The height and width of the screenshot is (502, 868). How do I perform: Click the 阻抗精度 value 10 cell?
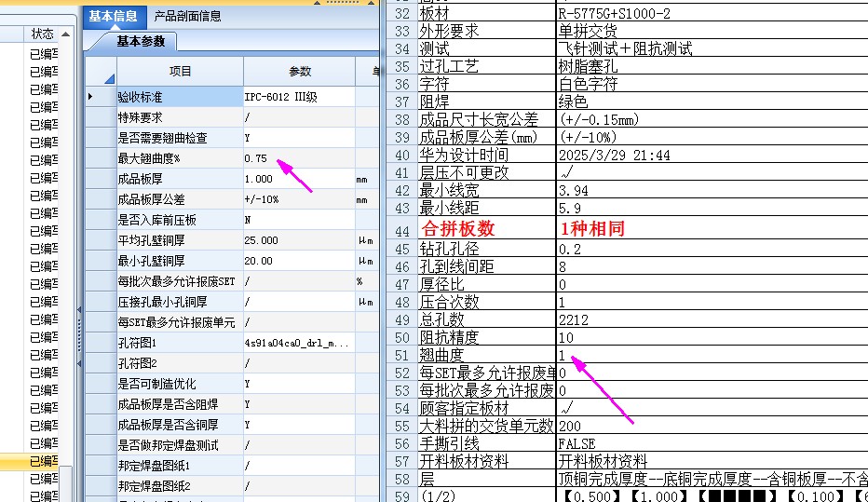(x=712, y=337)
